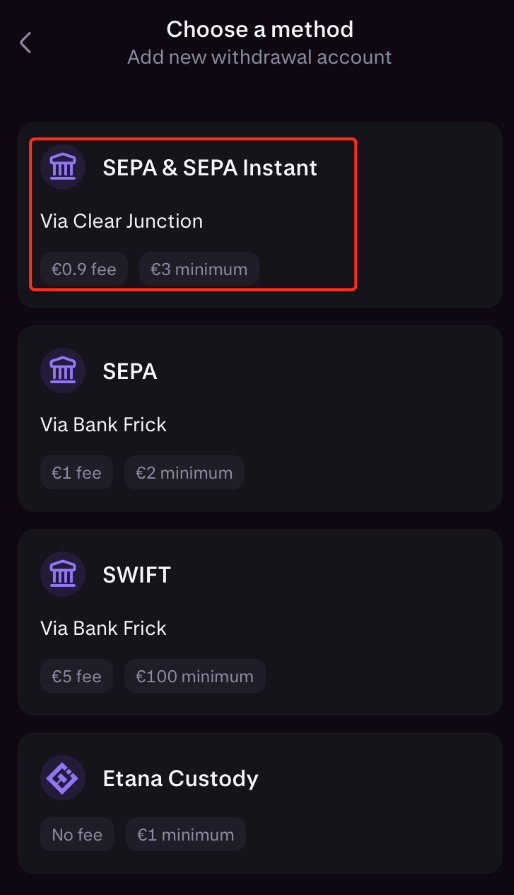Screen dimensions: 514x895
Task: Click the Via Bank Frick text under SWIFT
Action: pyautogui.click(x=103, y=628)
